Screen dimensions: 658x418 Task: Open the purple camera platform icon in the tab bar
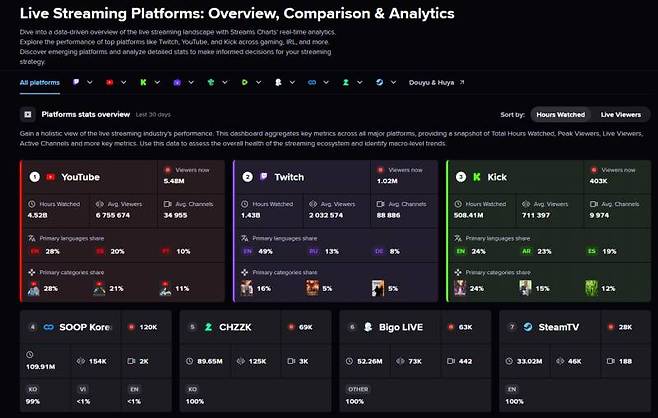click(x=177, y=82)
